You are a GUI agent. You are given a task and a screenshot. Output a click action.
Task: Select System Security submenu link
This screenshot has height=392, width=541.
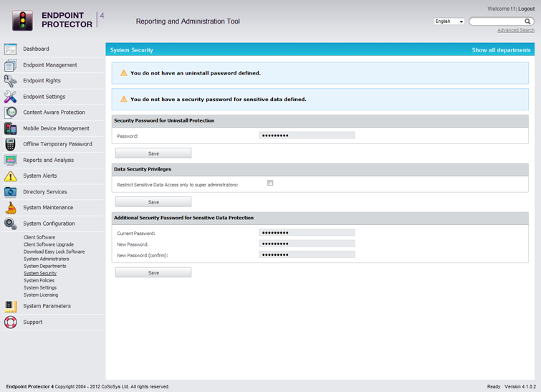coord(40,274)
